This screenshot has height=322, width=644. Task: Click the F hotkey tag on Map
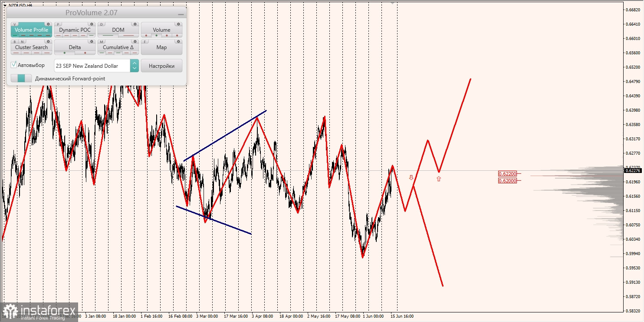point(145,42)
